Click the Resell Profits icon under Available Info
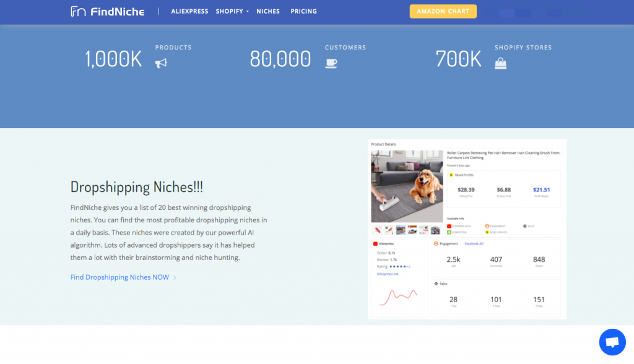This screenshot has height=364, width=634. pos(487,232)
